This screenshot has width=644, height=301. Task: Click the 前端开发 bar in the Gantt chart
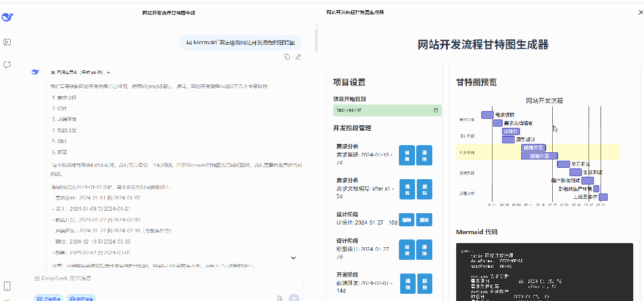click(x=534, y=148)
